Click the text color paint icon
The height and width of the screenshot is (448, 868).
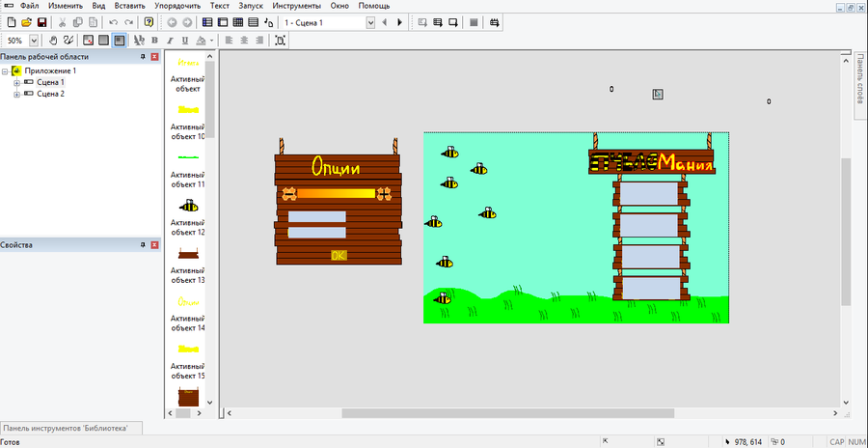point(202,40)
